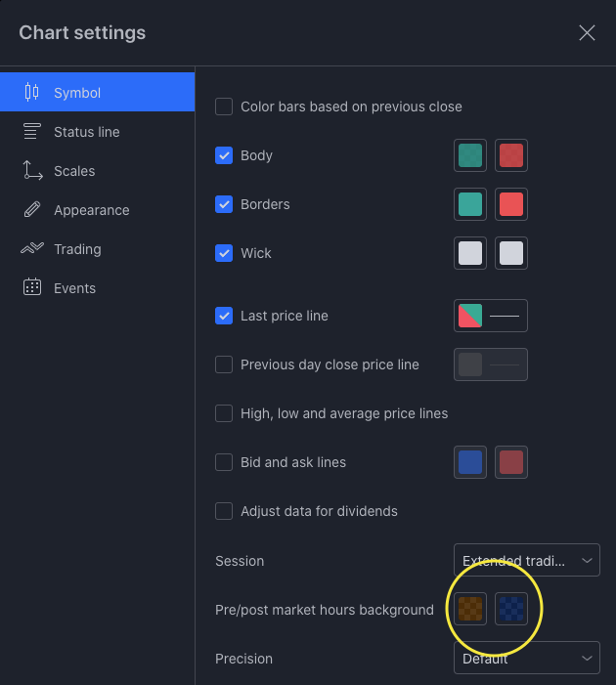This screenshot has height=685, width=616.
Task: Enable Adjust data for dividends
Action: (x=224, y=511)
